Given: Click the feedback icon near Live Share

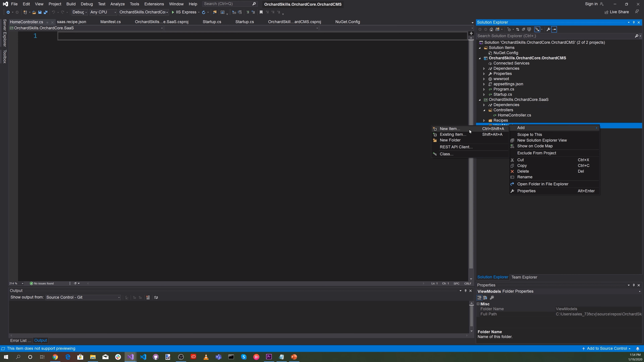Looking at the screenshot, I should (637, 12).
